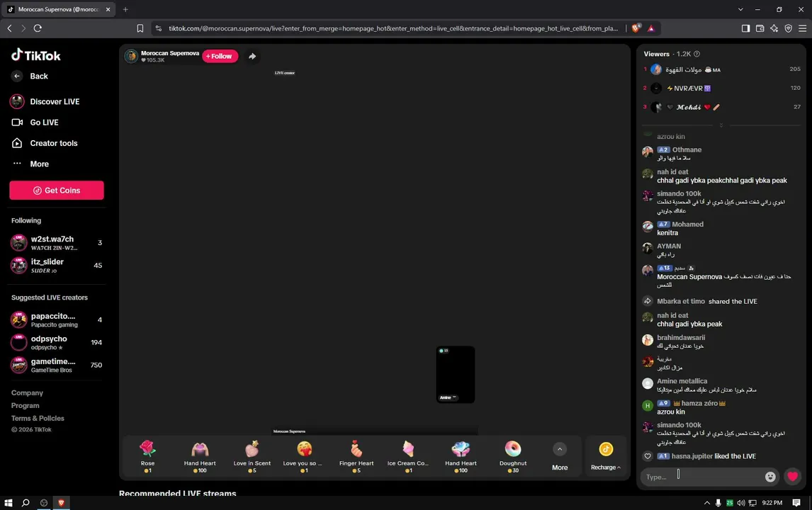
Task: Open the Brave VPN shield icon
Action: coord(788,28)
